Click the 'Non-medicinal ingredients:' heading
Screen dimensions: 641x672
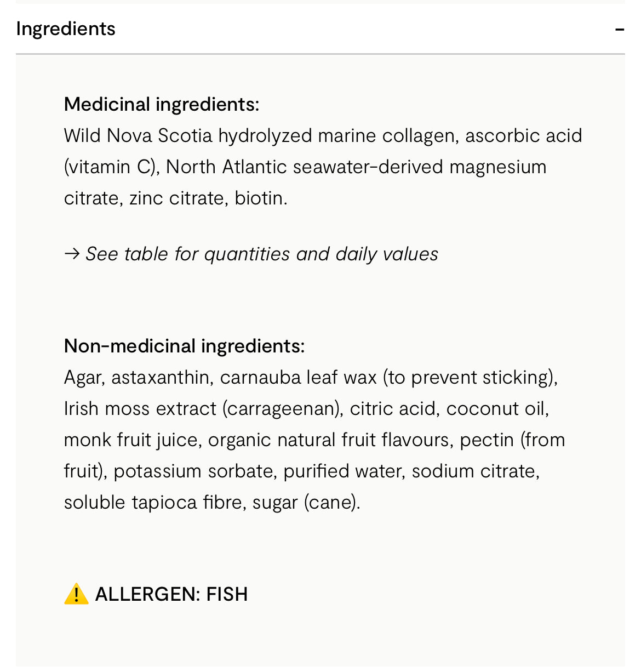(184, 346)
